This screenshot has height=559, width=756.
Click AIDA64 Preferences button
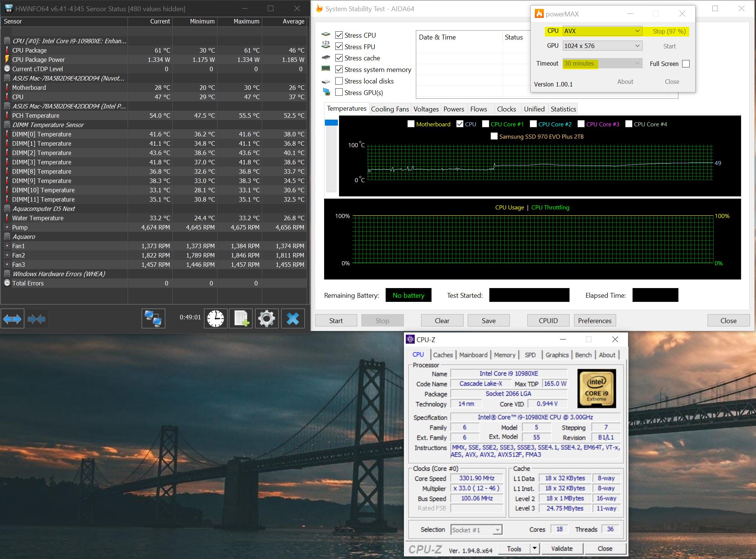pos(595,320)
